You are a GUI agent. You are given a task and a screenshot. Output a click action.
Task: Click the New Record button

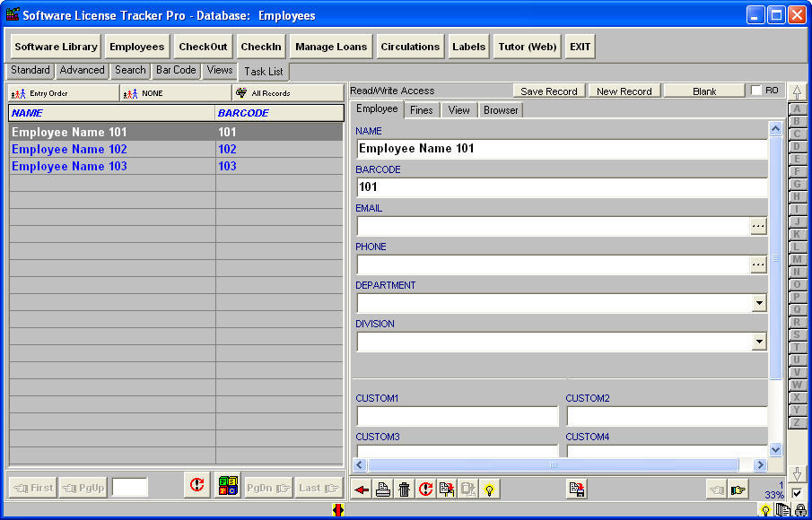(x=624, y=91)
